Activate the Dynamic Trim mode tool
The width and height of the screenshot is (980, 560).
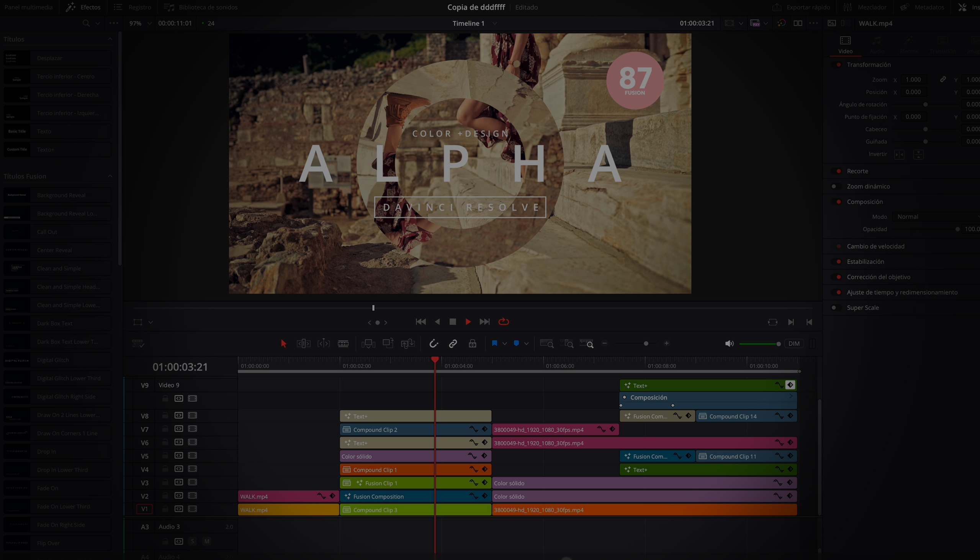coord(324,343)
